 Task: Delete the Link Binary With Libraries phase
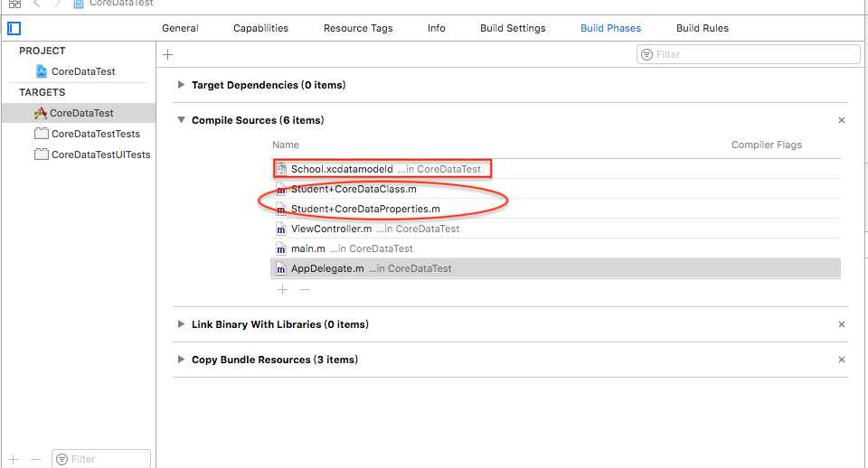tap(842, 324)
